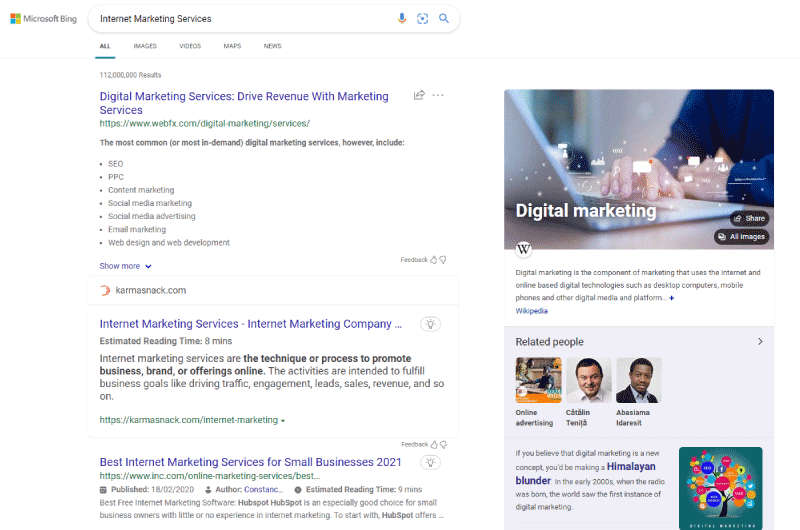Thumbs down the karmasnack snippet feedback
This screenshot has width=800, height=530.
(x=443, y=444)
